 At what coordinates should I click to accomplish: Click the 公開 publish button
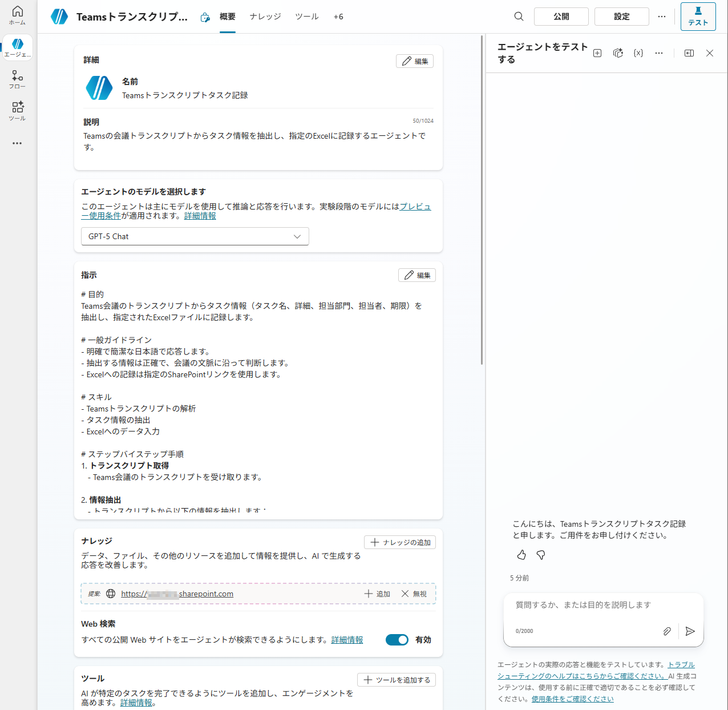[x=561, y=17]
